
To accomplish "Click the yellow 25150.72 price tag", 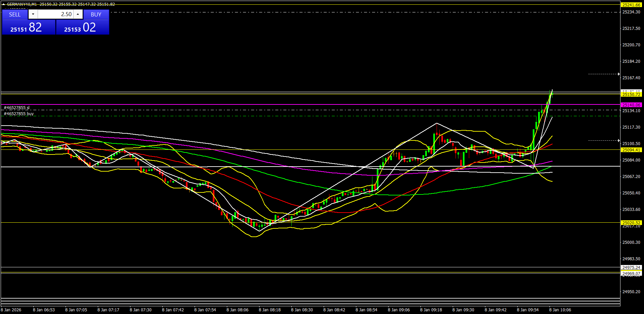I will (x=631, y=95).
